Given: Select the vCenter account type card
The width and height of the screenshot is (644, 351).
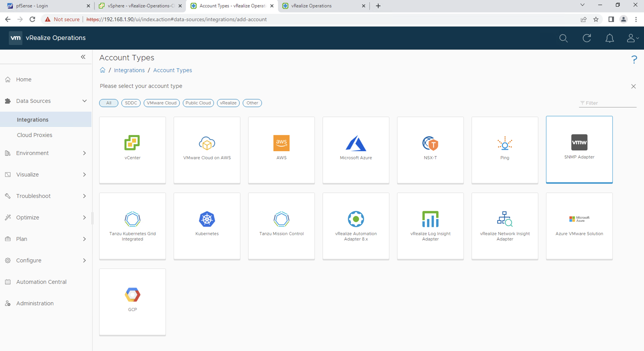Looking at the screenshot, I should coord(132,150).
